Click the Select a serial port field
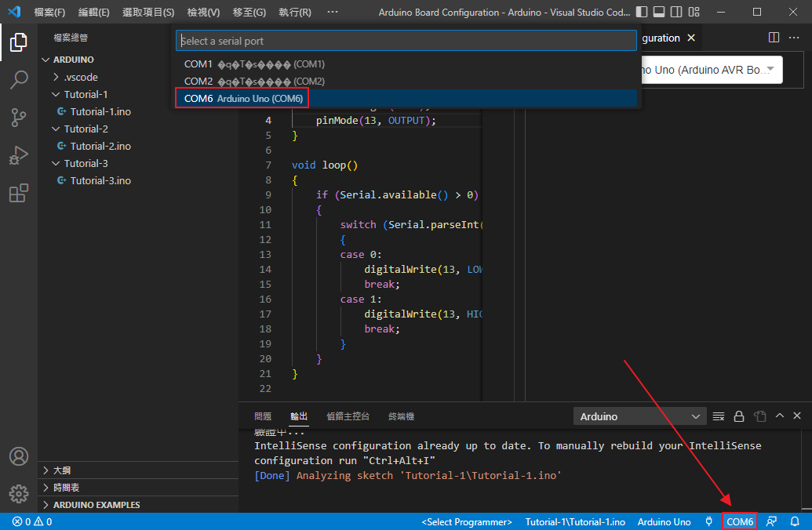Image resolution: width=812 pixels, height=530 pixels. click(x=406, y=41)
